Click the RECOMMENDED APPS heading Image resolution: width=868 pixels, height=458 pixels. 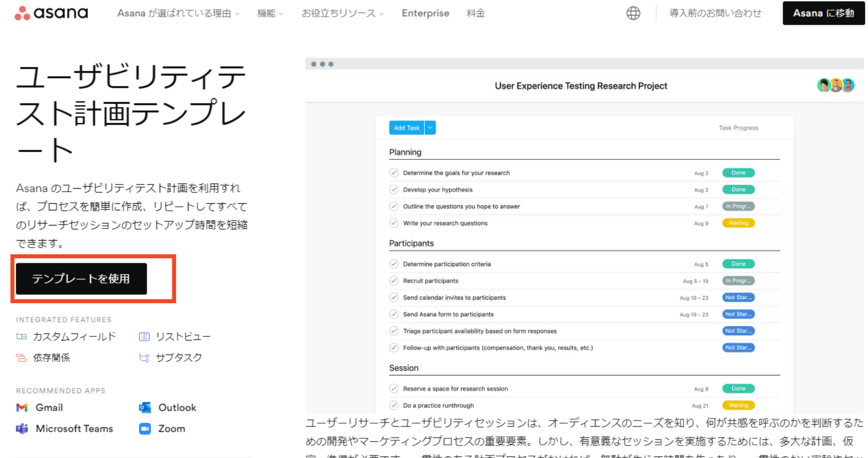coord(61,391)
